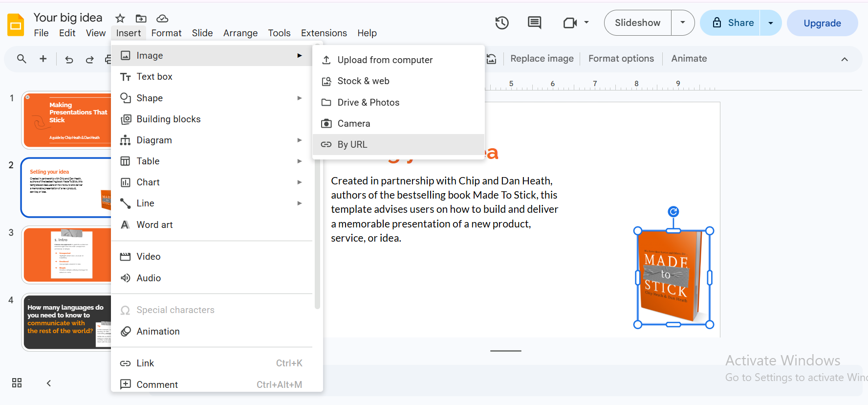The height and width of the screenshot is (405, 868).
Task: Click the move to folder icon
Action: coord(141,19)
